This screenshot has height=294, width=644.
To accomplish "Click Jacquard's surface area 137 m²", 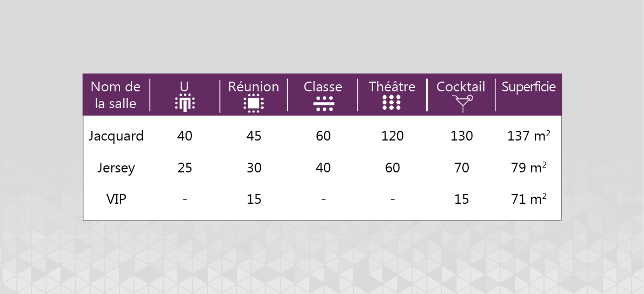I will 528,136.
